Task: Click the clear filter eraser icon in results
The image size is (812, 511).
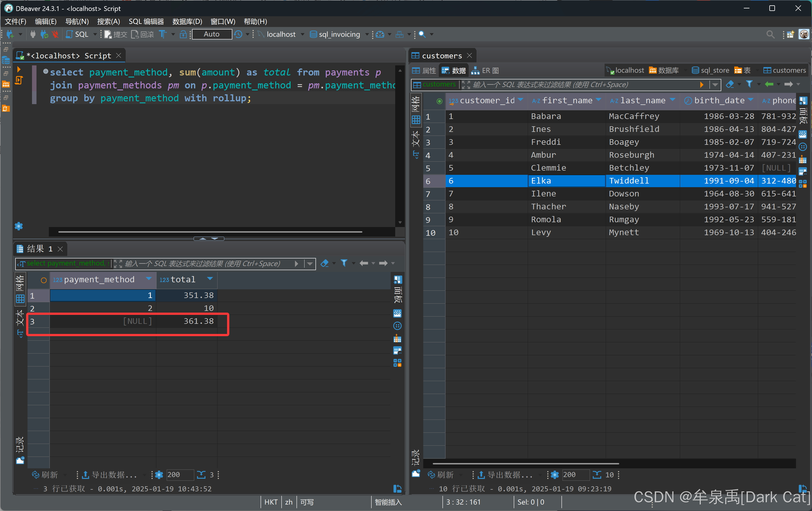Action: pyautogui.click(x=324, y=263)
